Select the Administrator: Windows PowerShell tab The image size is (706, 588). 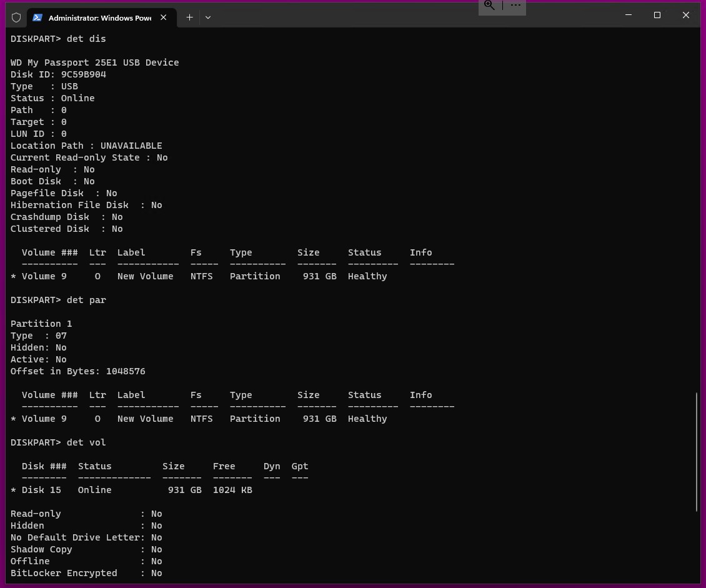tap(100, 17)
